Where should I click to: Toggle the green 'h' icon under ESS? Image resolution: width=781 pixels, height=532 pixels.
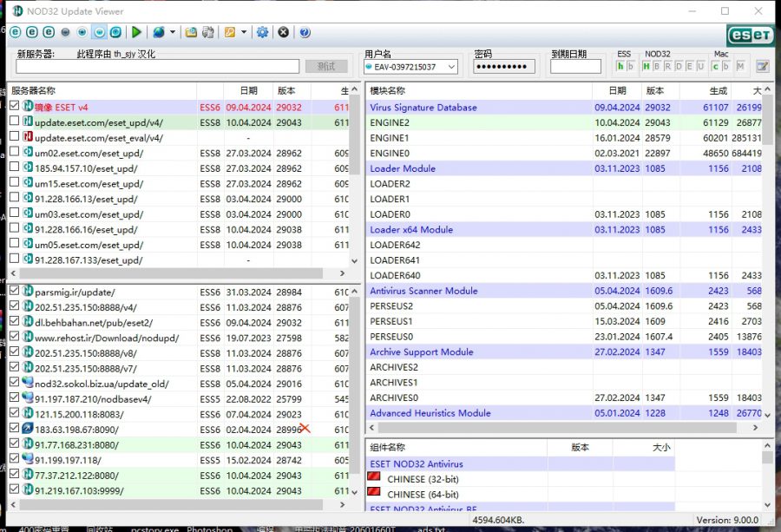click(620, 66)
